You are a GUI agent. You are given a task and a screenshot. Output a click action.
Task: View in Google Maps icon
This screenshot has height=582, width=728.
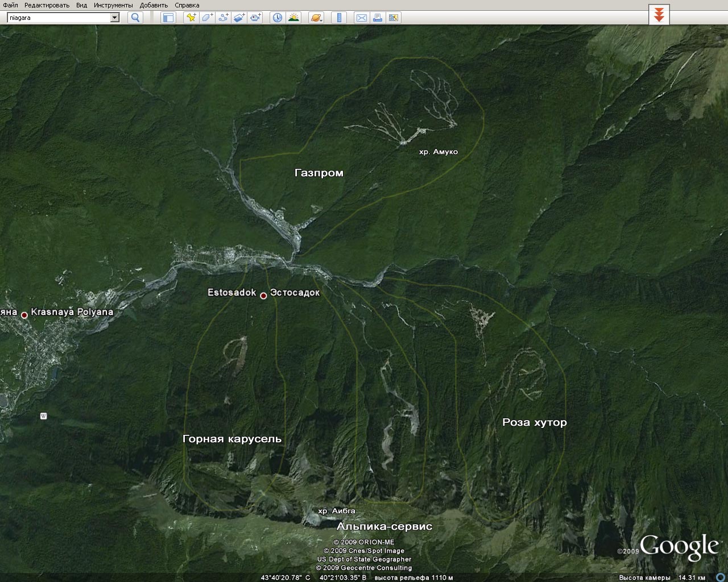(393, 18)
